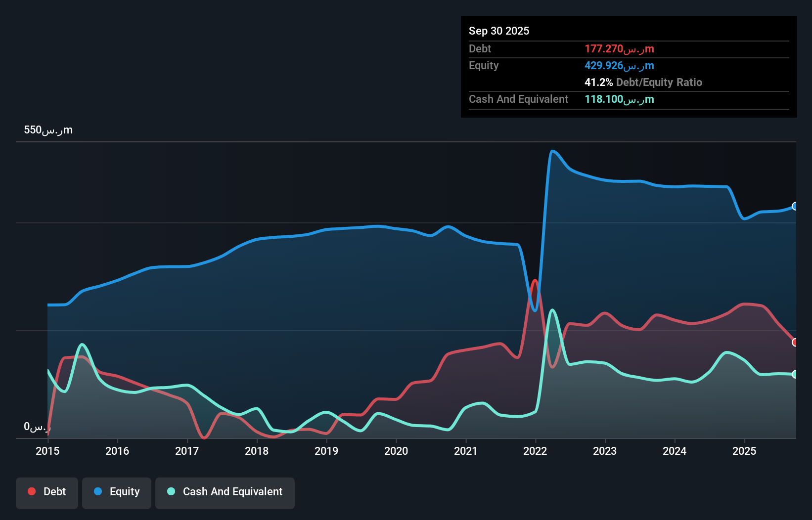812x520 pixels.
Task: Select the 2022 axis label
Action: click(x=535, y=451)
